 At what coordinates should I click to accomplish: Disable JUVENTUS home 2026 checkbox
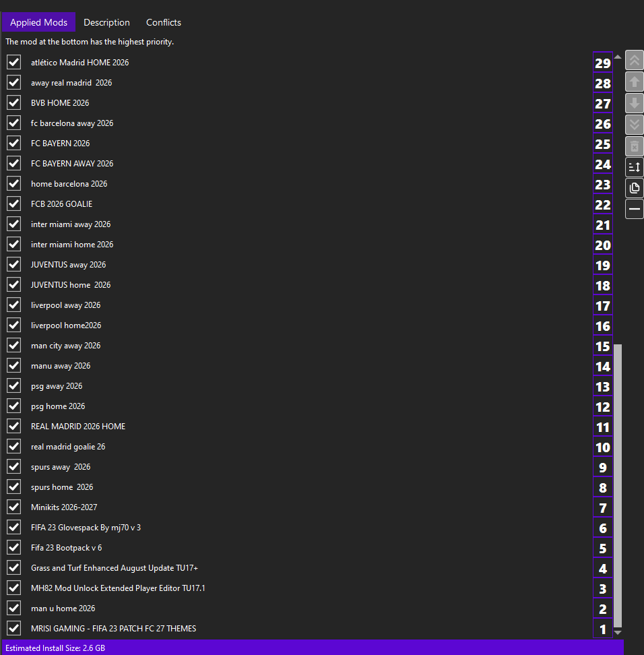click(13, 284)
